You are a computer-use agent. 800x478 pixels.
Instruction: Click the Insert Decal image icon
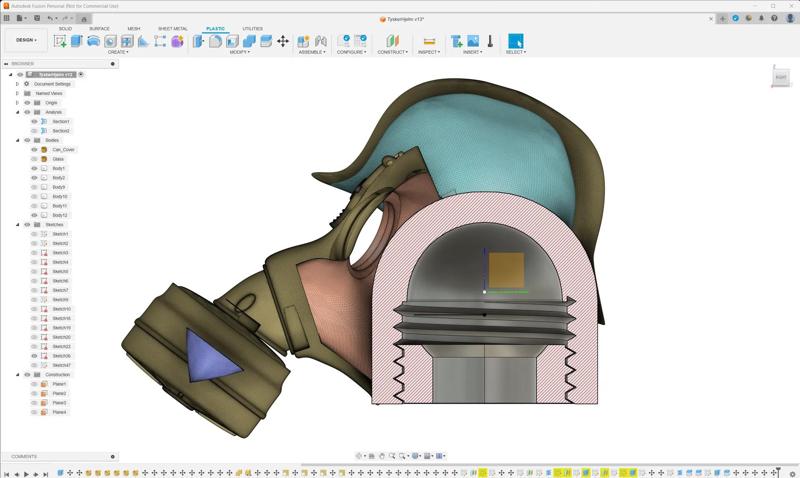pos(473,41)
